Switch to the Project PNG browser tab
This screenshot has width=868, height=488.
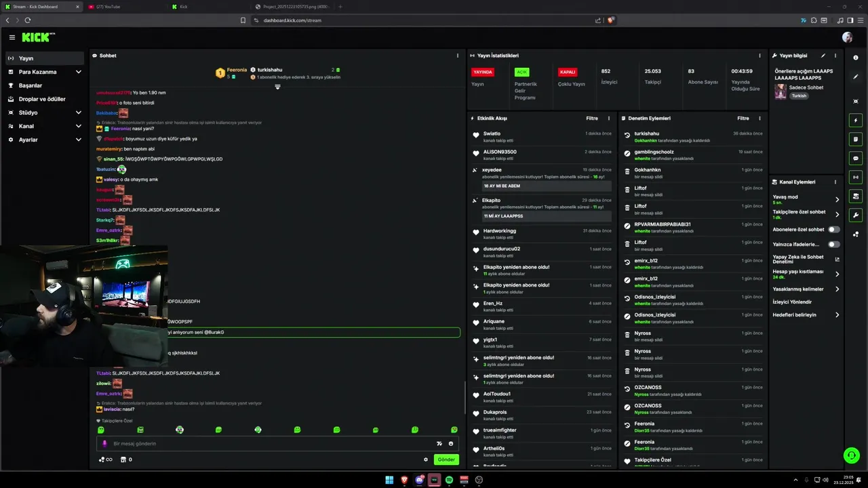coord(293,7)
